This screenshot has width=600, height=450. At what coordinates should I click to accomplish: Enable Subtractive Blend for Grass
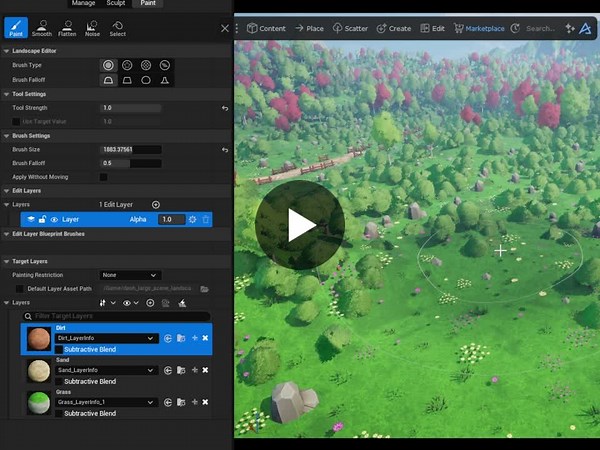(x=59, y=414)
